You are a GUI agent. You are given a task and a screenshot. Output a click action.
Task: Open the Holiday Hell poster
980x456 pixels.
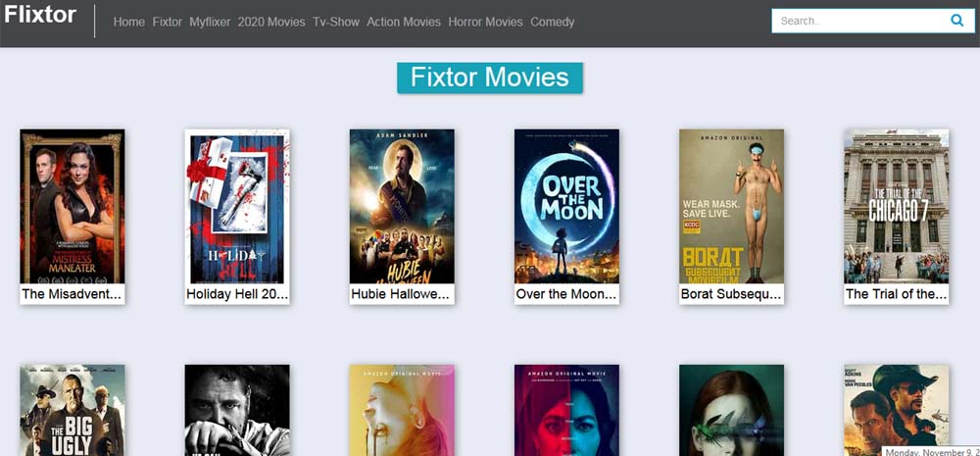click(237, 206)
